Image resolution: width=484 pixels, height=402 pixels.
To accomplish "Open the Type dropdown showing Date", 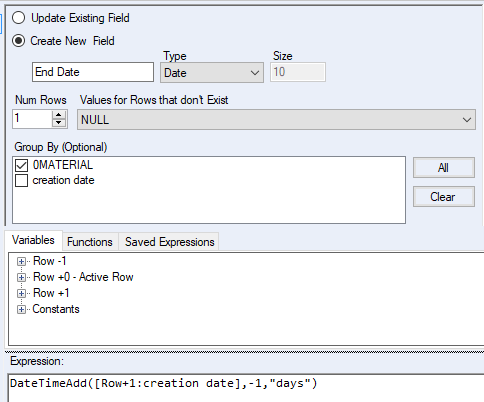I will point(212,73).
